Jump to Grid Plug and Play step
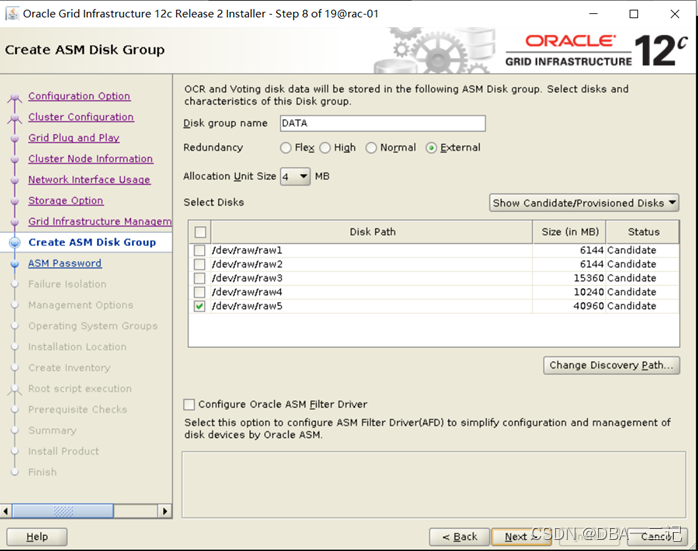This screenshot has width=698, height=551. (x=74, y=138)
